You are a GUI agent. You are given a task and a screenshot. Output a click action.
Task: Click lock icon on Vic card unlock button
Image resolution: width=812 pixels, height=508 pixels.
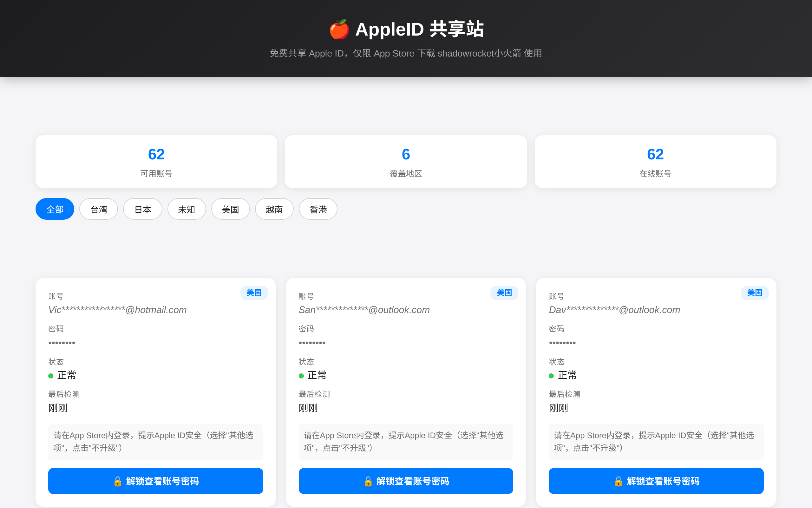117,481
